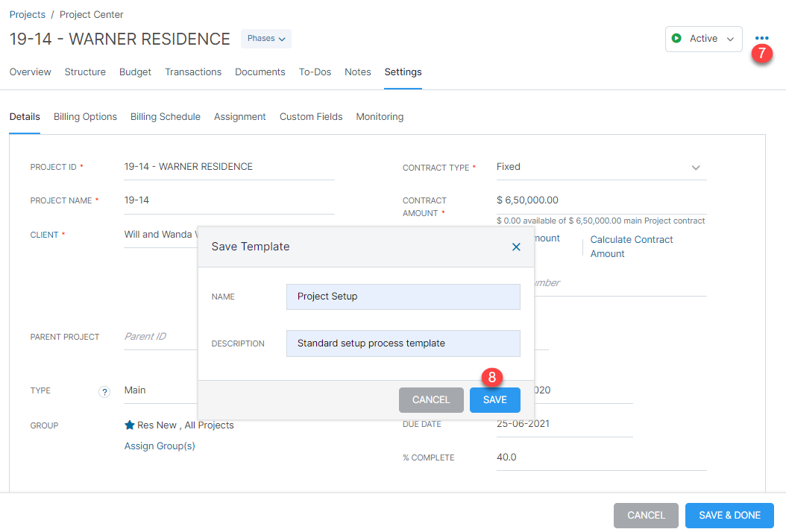Open the Active status dropdown
786x532 pixels.
coord(703,39)
